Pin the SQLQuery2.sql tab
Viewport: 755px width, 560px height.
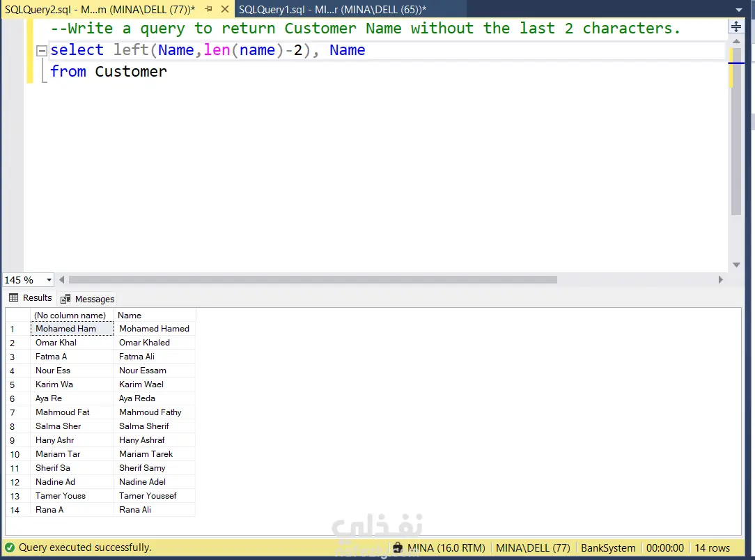(x=208, y=9)
